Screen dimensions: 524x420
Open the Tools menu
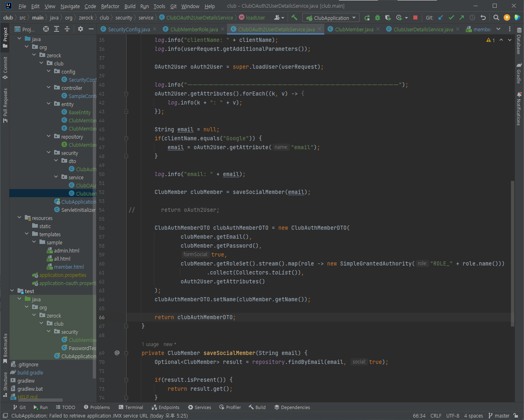159,6
